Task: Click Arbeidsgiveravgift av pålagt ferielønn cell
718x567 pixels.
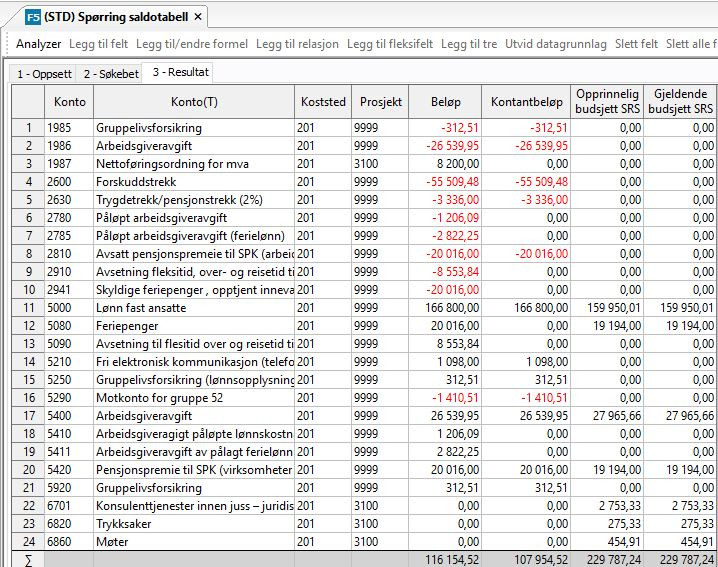Action: 194,452
